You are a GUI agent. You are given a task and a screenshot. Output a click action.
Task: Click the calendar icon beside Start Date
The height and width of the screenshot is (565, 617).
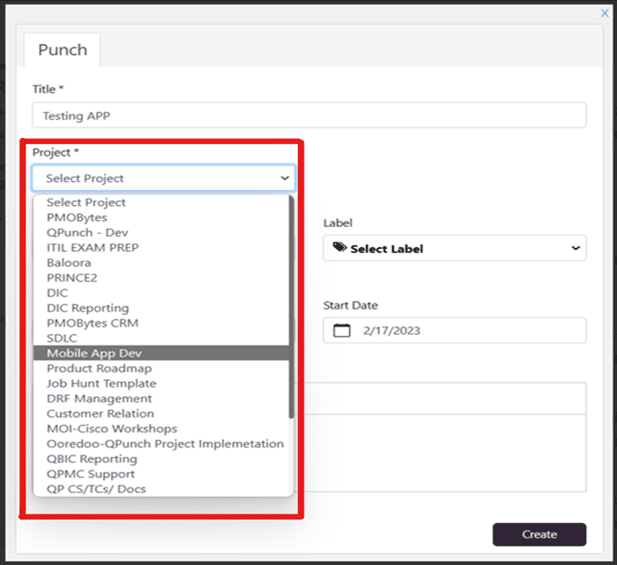(x=342, y=330)
